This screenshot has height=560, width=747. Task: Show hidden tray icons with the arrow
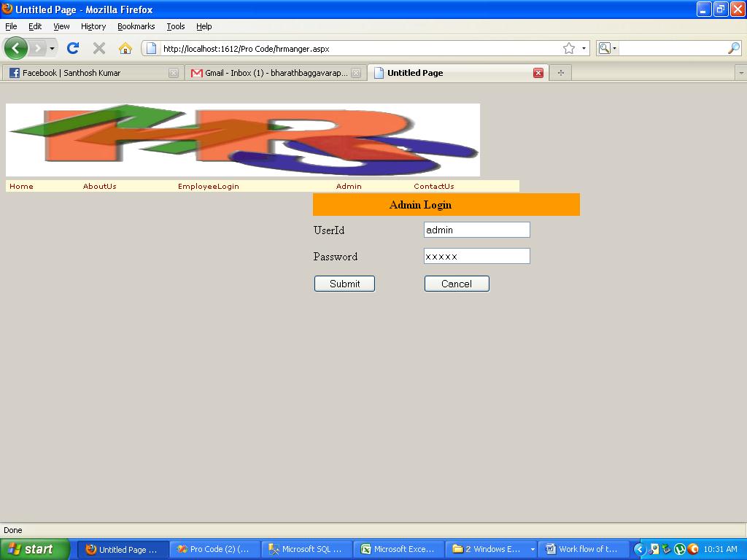click(640, 549)
